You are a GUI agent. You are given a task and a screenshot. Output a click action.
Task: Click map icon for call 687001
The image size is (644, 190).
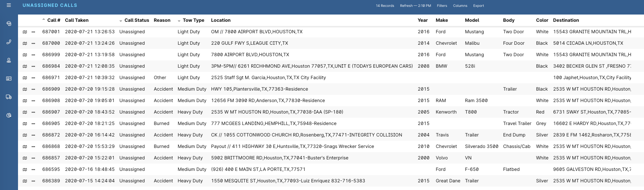tap(25, 32)
